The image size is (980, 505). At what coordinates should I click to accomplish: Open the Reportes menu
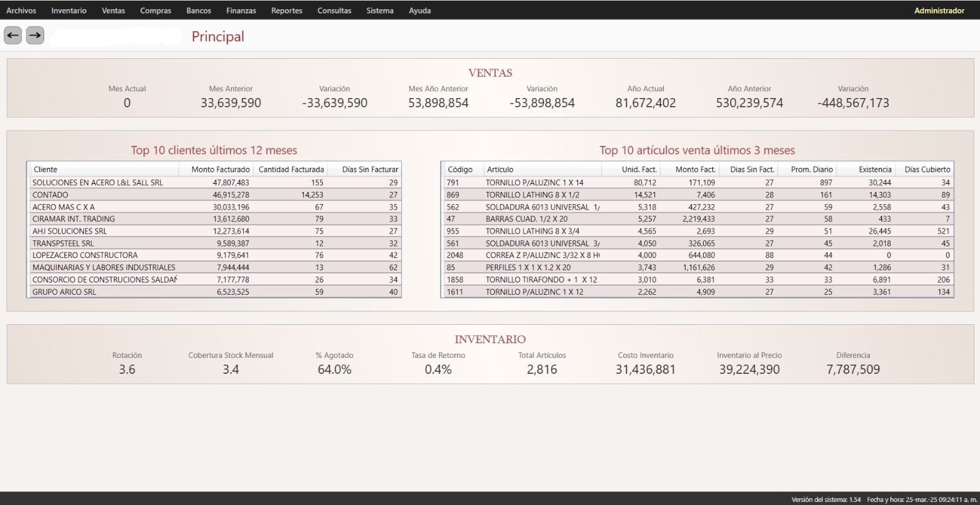[287, 10]
